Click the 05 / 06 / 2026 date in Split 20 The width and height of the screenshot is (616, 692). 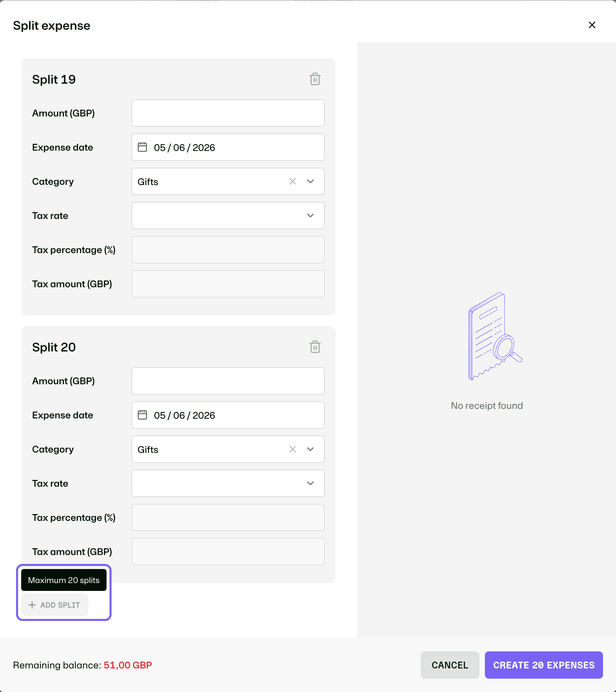pyautogui.click(x=184, y=415)
